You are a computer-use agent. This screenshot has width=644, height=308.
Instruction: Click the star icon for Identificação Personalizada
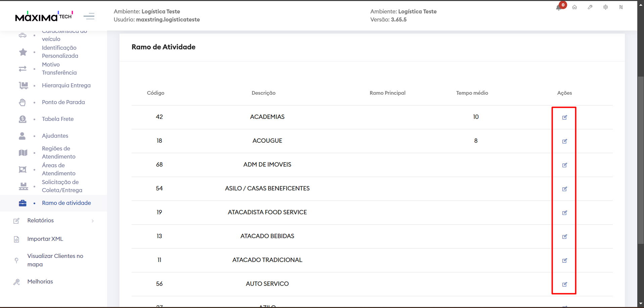(x=23, y=52)
